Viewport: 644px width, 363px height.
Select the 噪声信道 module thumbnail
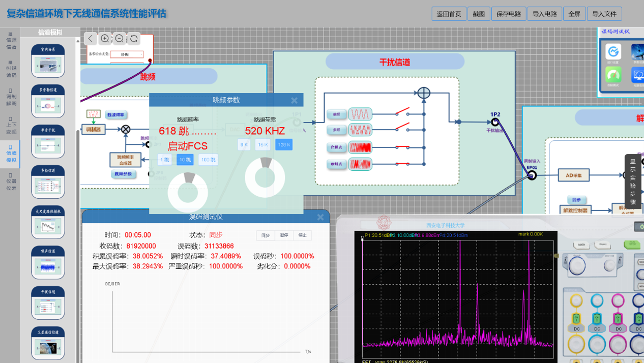pos(48,263)
